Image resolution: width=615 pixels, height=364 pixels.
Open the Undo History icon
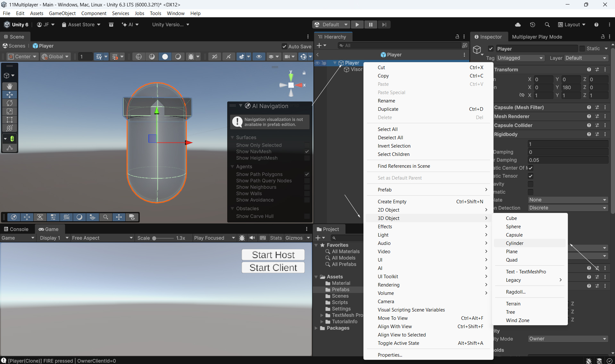(532, 25)
